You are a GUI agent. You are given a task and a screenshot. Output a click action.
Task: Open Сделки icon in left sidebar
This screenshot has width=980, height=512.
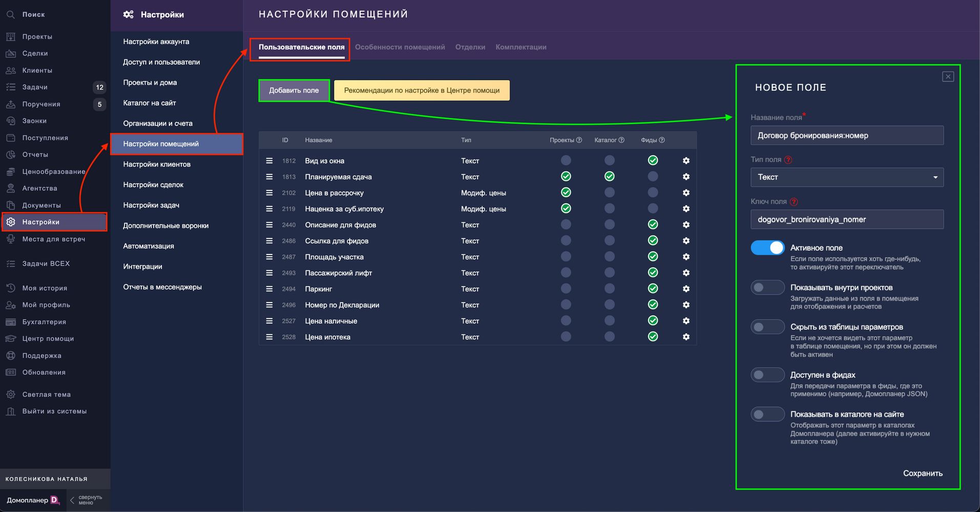(x=10, y=53)
